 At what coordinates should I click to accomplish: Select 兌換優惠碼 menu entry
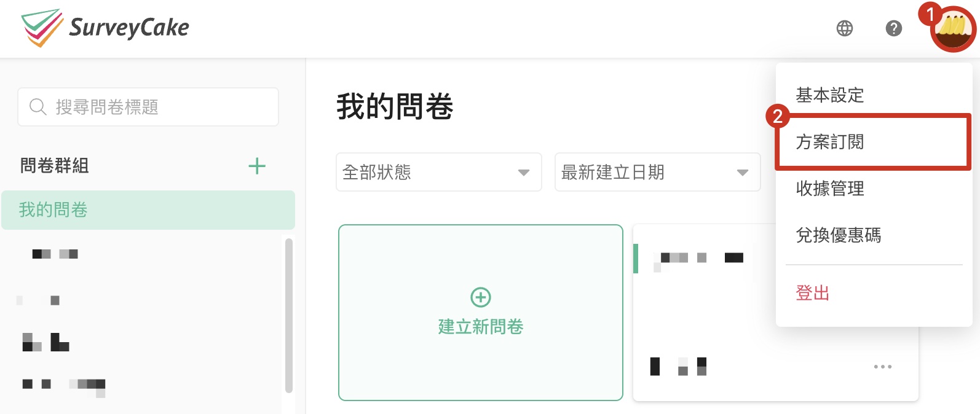838,236
